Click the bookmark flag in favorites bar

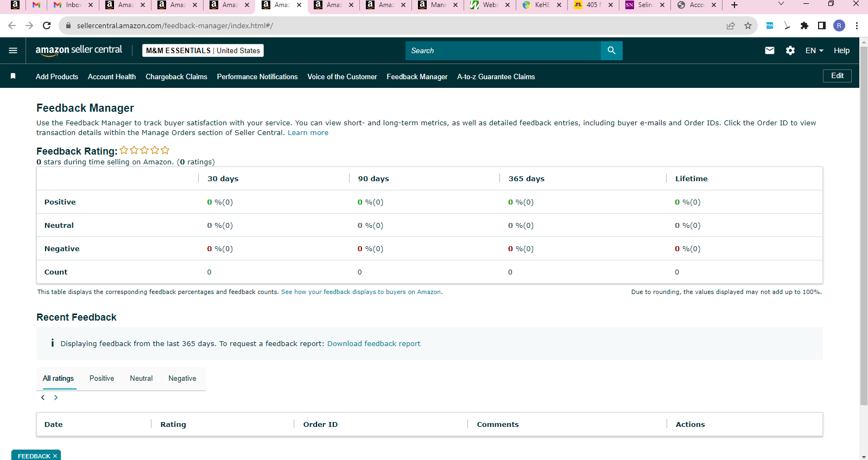click(x=13, y=76)
